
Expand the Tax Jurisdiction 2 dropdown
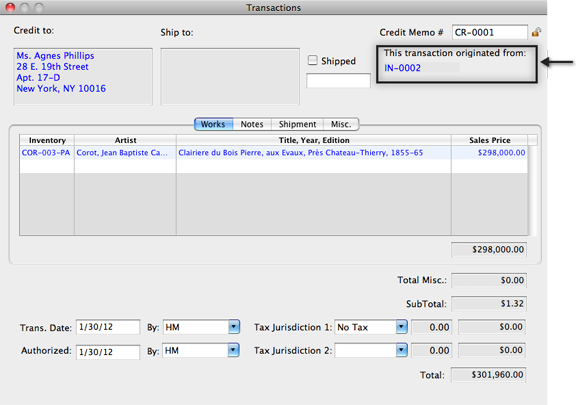point(402,350)
